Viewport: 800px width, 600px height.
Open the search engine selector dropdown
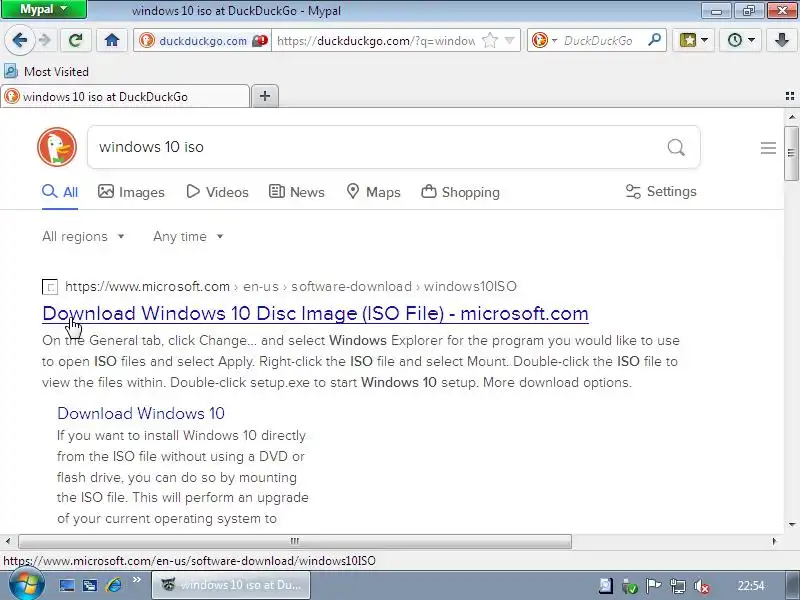(x=544, y=40)
